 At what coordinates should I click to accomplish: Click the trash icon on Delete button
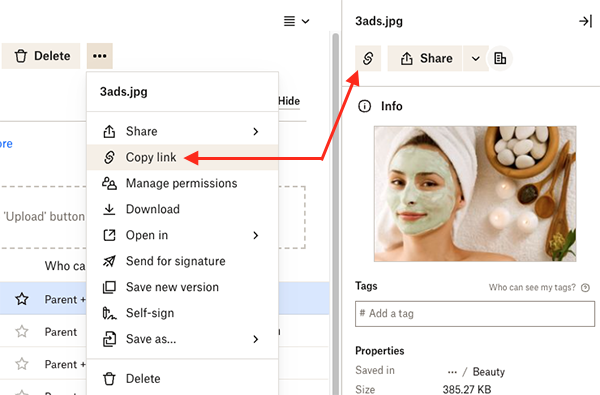(x=21, y=56)
